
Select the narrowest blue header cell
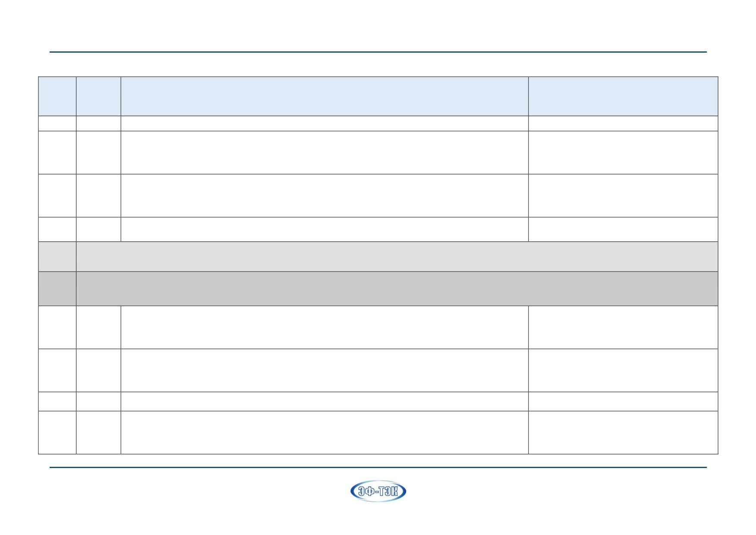[x=57, y=96]
